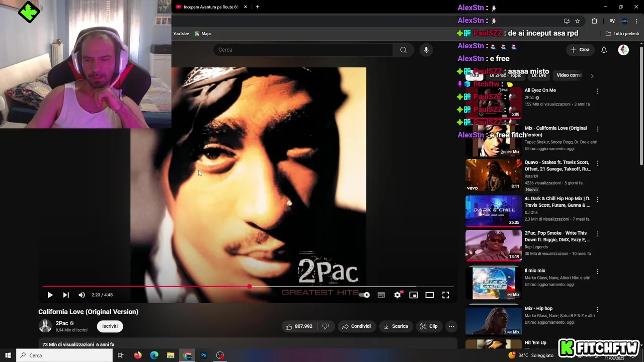Image resolution: width=644 pixels, height=362 pixels.
Task: Click the Scarica download button
Action: pos(396,326)
